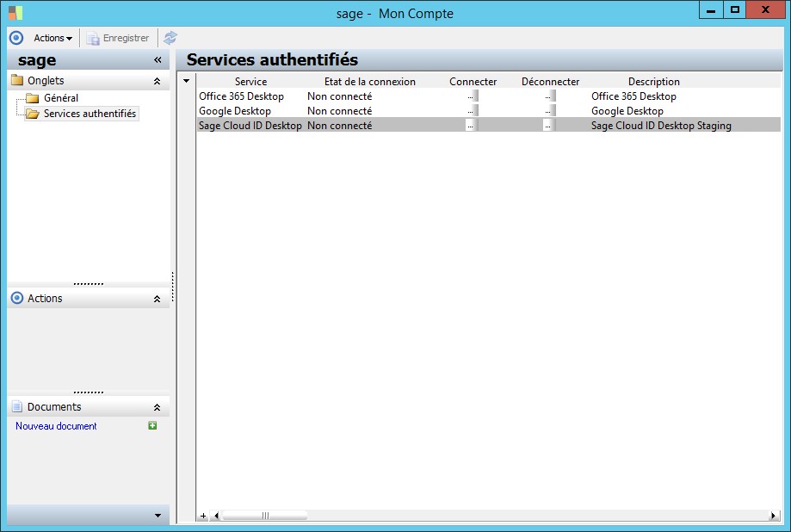Sort by Etat de la connexion header
Image resolution: width=791 pixels, height=532 pixels.
pos(370,81)
